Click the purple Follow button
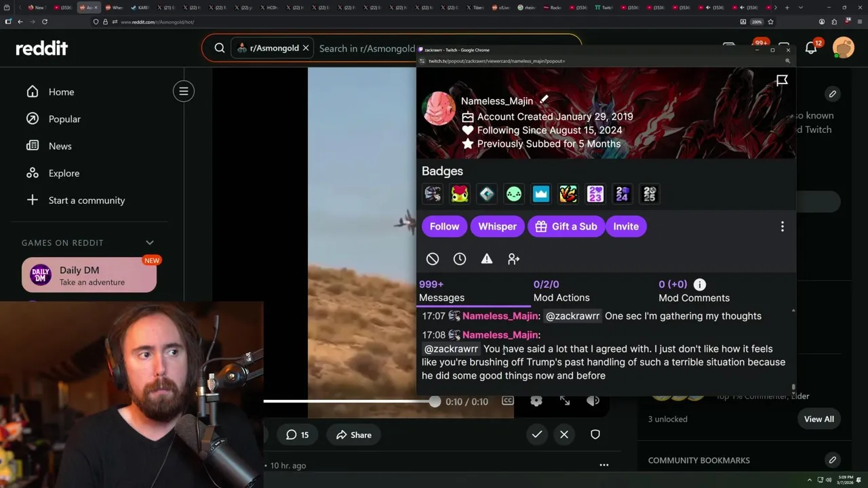The height and width of the screenshot is (488, 868). [x=444, y=226]
